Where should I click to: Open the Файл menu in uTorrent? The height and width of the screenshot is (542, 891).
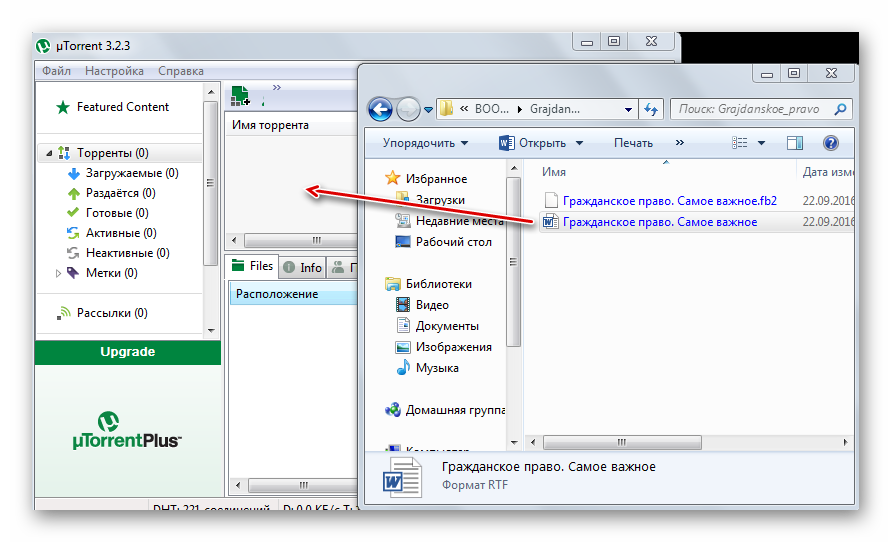(56, 71)
